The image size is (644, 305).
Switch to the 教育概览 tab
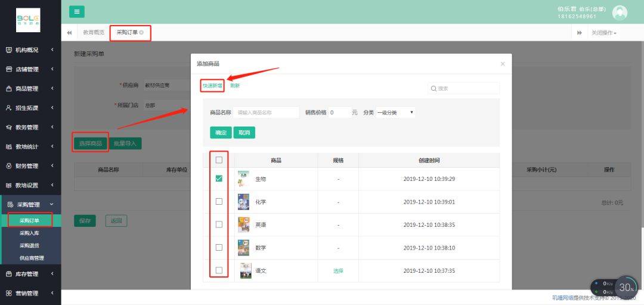94,32
